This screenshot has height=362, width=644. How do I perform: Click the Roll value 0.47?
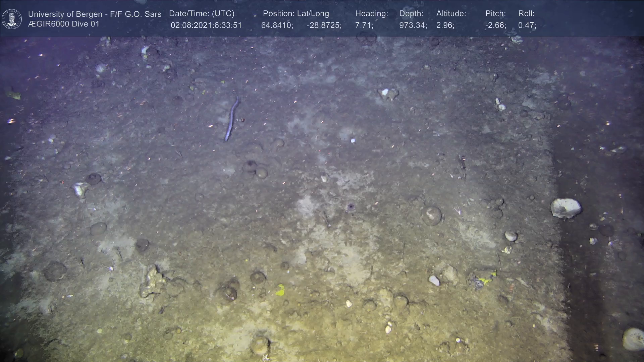[527, 25]
